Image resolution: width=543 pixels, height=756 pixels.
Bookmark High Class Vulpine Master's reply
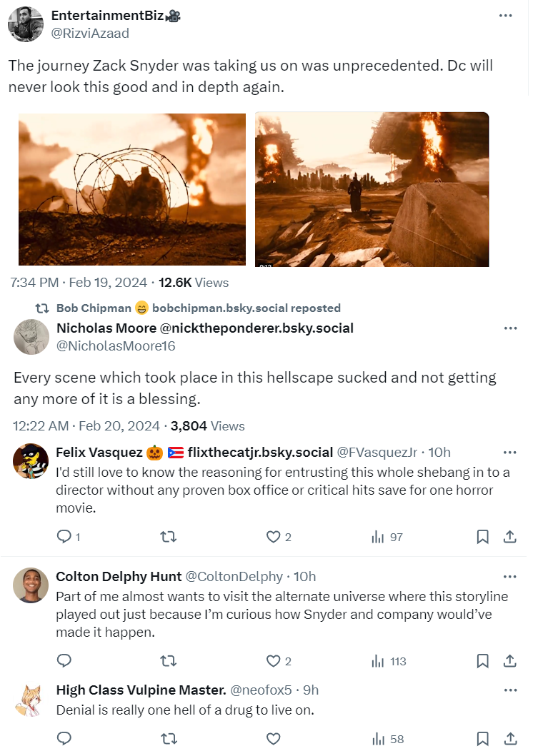(482, 739)
